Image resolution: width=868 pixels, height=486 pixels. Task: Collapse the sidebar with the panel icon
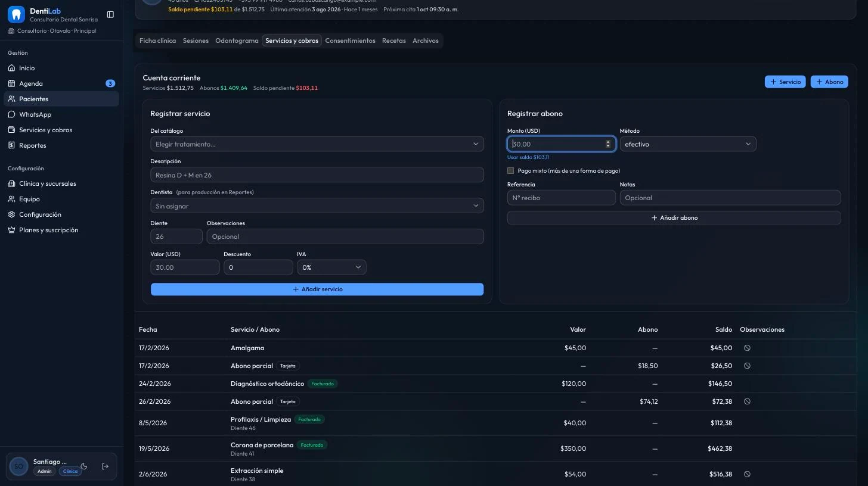[x=110, y=14]
